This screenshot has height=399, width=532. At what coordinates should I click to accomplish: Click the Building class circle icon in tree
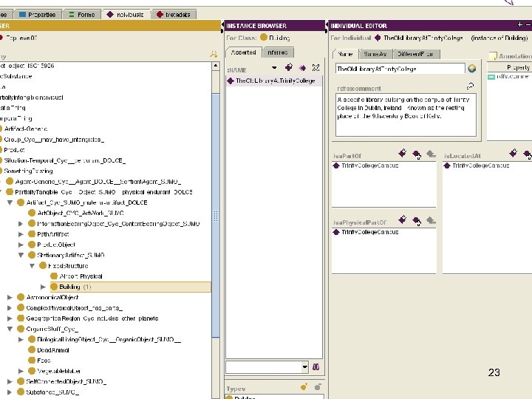point(54,287)
